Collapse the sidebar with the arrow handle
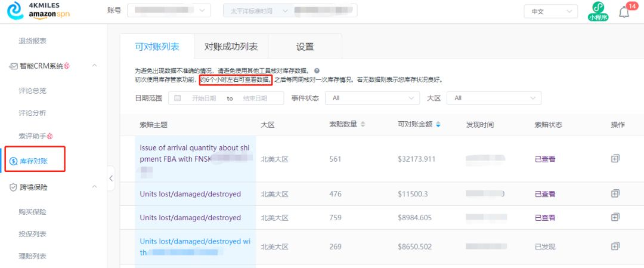The image size is (644, 268). (111, 178)
